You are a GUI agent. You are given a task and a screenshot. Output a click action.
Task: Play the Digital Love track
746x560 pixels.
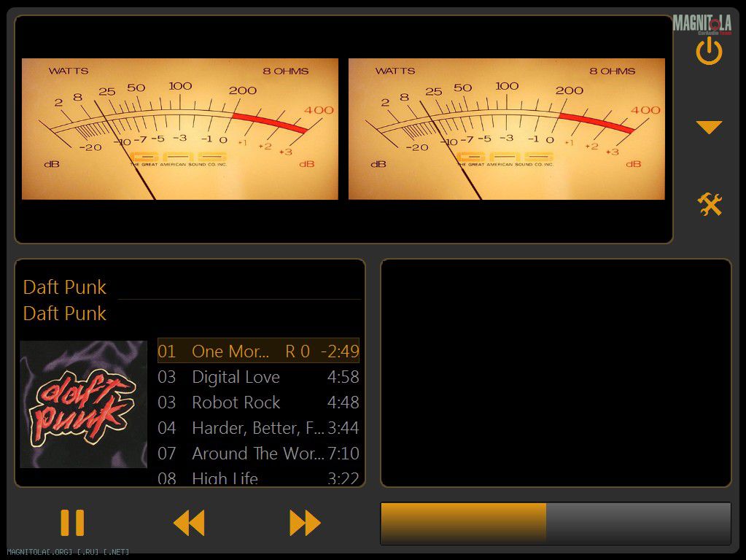tap(258, 377)
